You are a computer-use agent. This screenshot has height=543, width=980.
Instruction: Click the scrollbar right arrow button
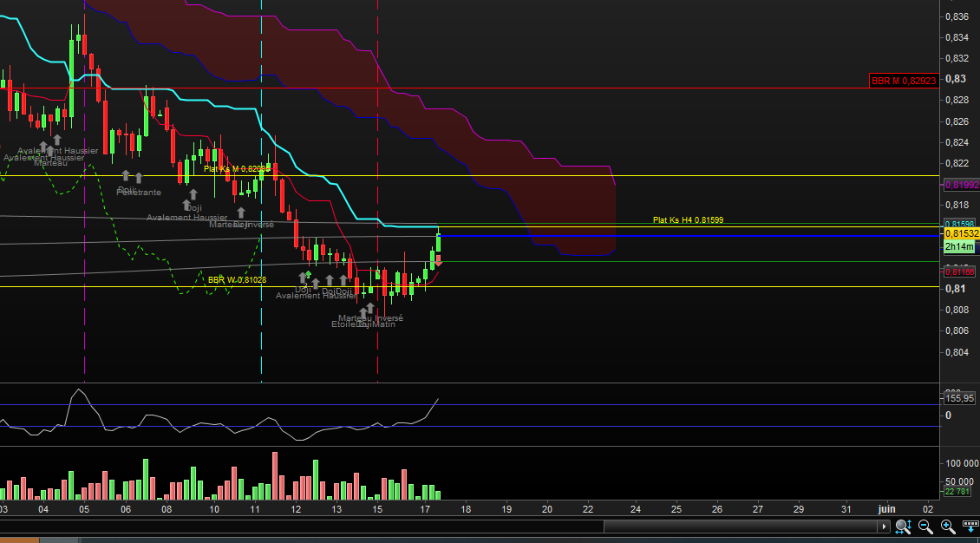click(884, 526)
